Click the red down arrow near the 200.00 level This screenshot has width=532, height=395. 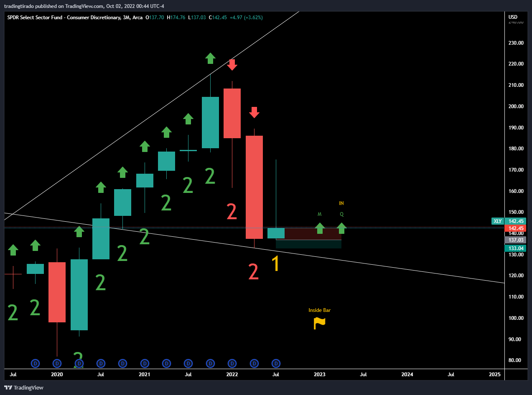click(254, 112)
